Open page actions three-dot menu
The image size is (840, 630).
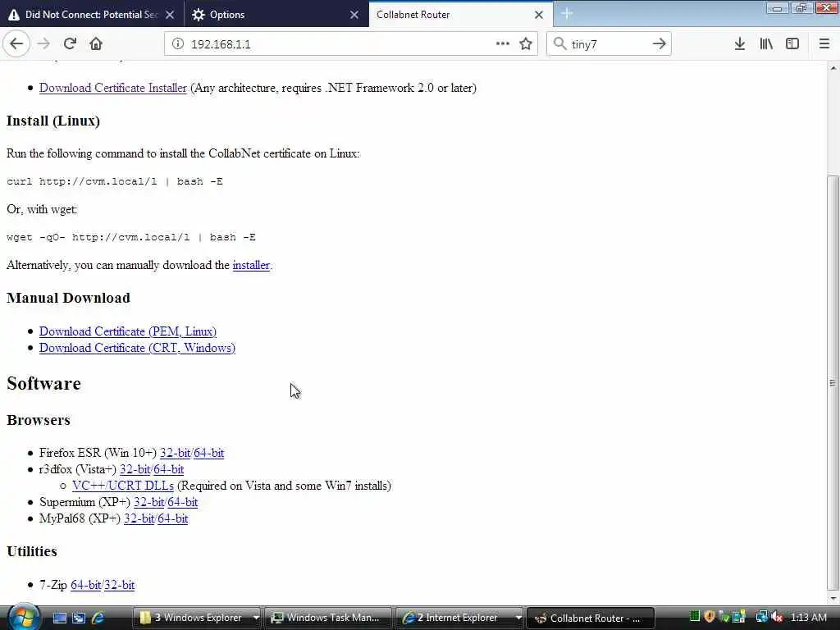[503, 44]
